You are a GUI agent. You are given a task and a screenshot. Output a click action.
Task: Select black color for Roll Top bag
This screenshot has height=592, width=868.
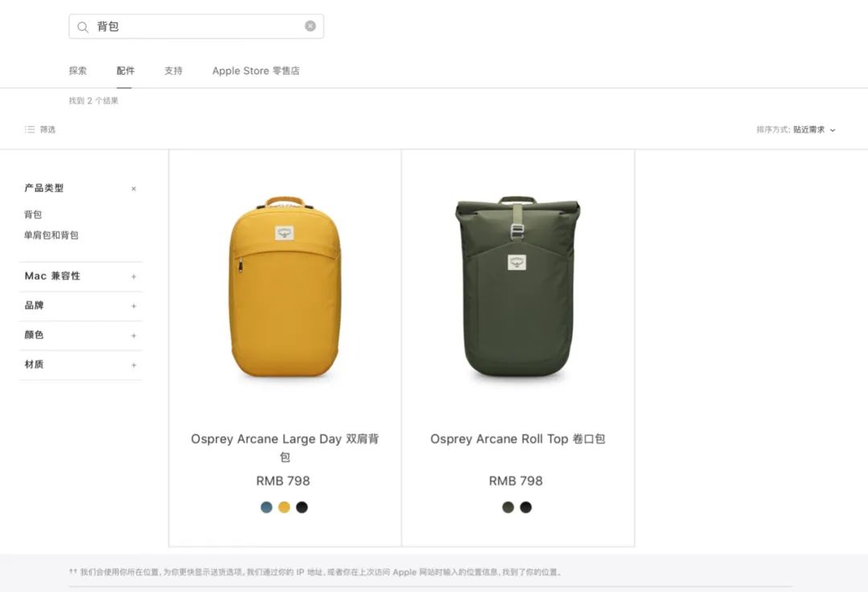tap(526, 508)
